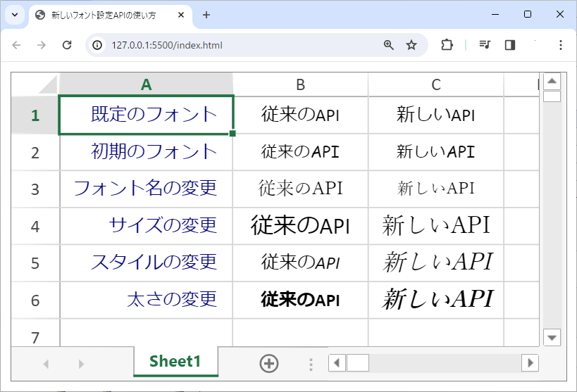Select row 2 header

point(35,152)
